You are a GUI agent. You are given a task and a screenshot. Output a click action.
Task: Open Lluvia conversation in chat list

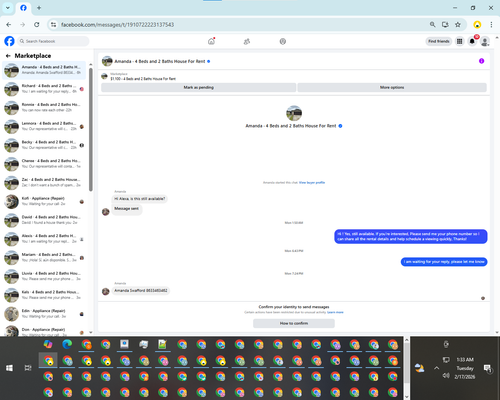point(44,276)
